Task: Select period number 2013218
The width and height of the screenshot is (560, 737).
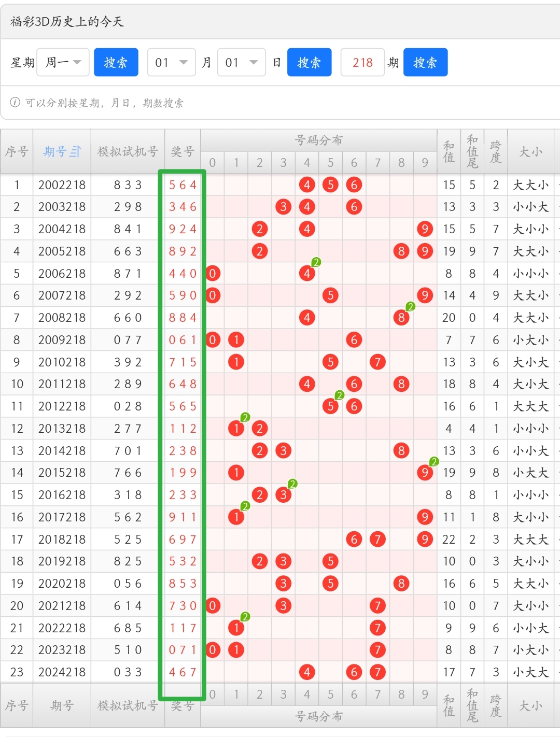Action: (62, 429)
